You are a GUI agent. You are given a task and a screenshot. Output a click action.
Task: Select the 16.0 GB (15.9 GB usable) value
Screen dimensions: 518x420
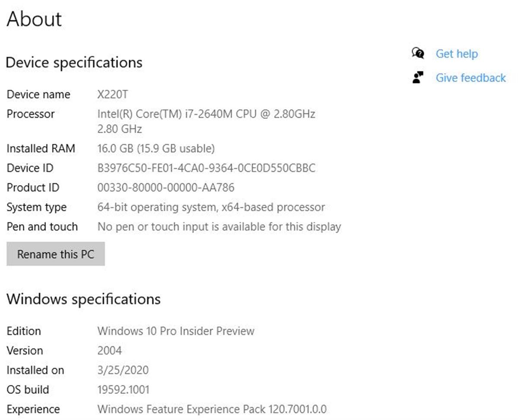156,149
